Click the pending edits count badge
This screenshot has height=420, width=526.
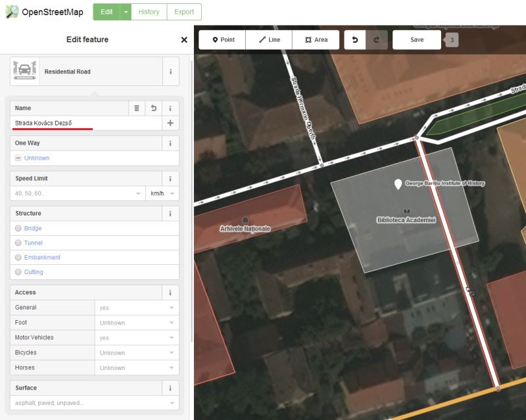click(452, 40)
